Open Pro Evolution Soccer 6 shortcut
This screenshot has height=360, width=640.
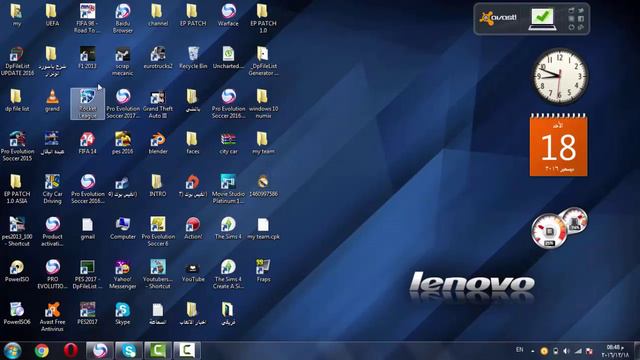[x=158, y=231]
